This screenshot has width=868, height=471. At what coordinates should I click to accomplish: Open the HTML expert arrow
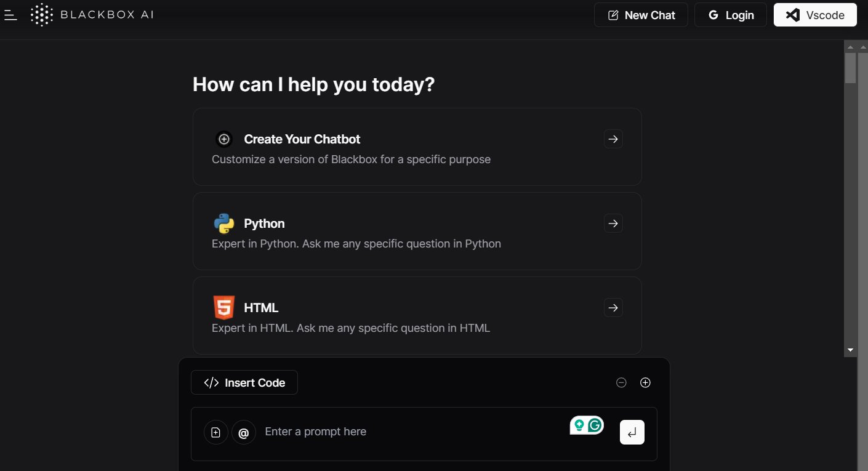coord(613,307)
